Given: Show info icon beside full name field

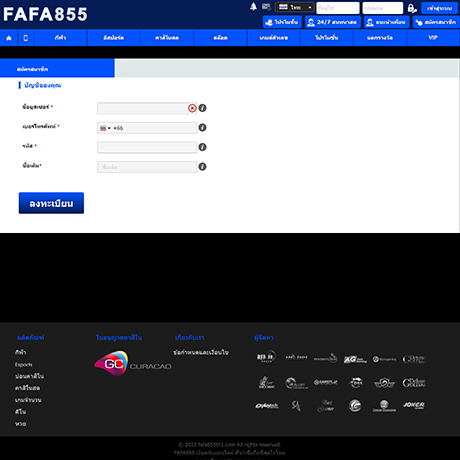Looking at the screenshot, I should click(202, 166).
